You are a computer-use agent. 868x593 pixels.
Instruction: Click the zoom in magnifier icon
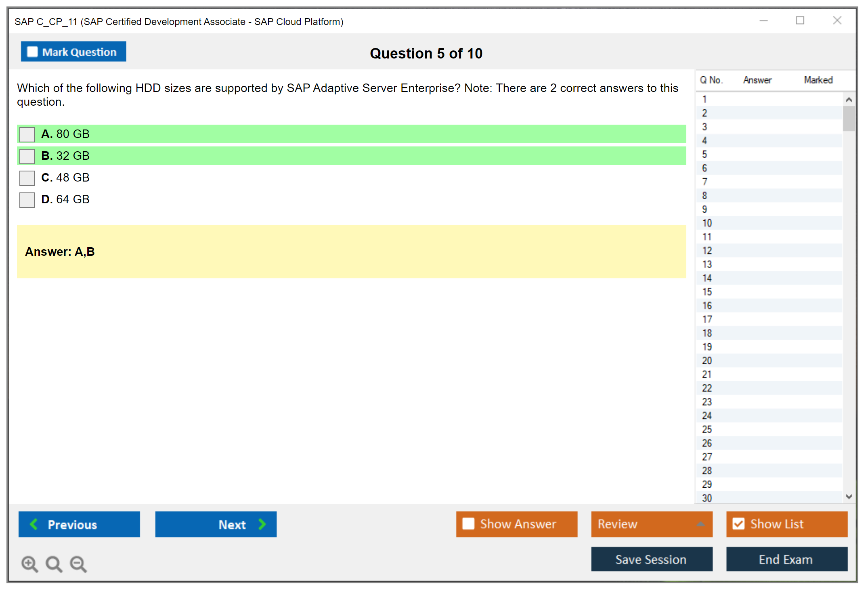(29, 564)
